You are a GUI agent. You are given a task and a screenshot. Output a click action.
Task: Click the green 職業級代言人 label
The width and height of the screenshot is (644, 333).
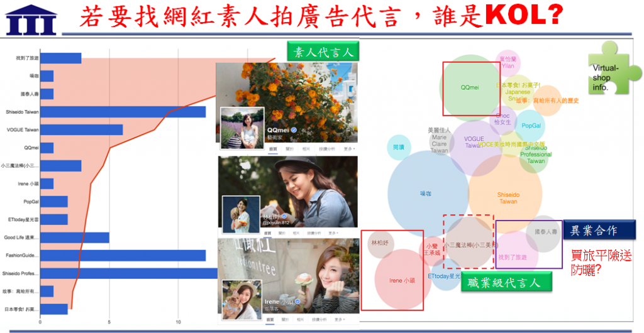(506, 282)
